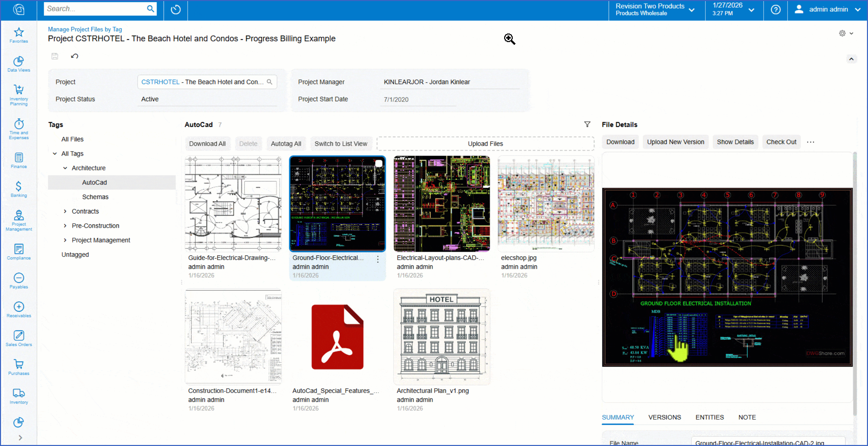Switch to the VERSIONS tab
This screenshot has width=868, height=446.
(x=664, y=417)
